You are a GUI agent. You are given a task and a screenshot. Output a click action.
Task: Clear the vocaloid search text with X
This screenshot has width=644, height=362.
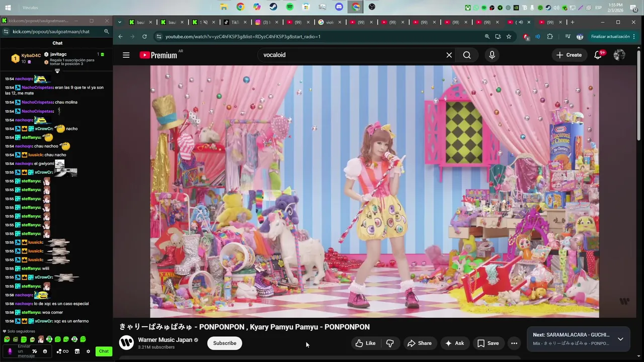coord(449,55)
